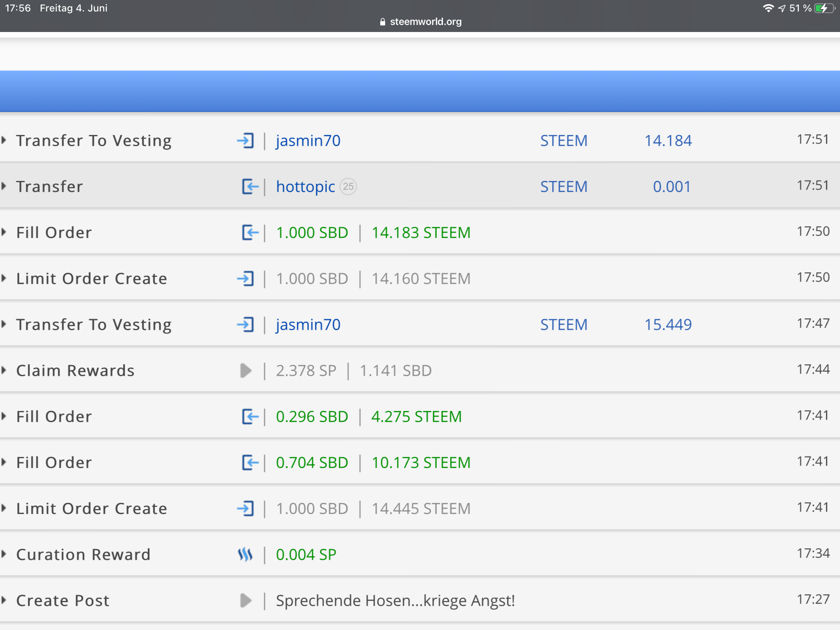
Task: Expand the Curation Reward row
Action: 4,555
